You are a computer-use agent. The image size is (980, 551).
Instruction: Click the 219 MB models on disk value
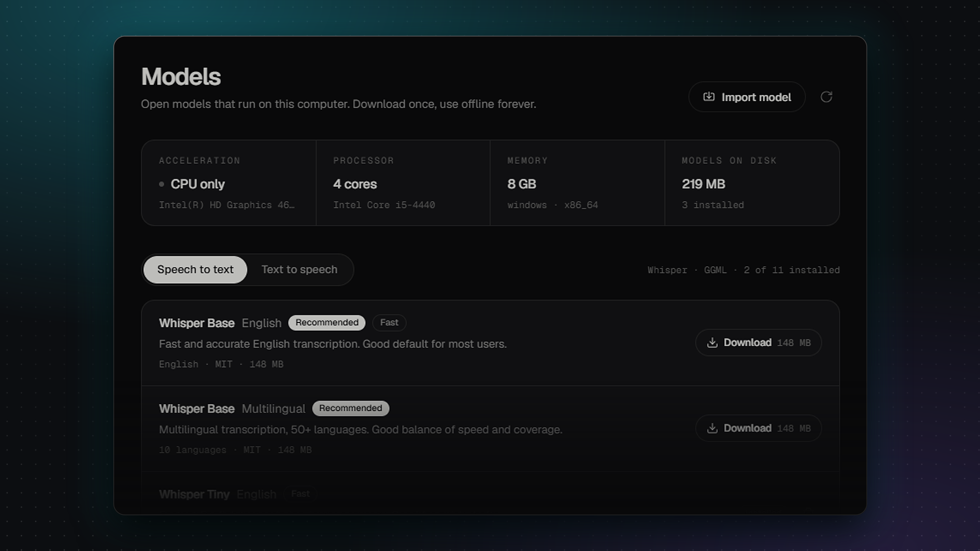tap(703, 184)
